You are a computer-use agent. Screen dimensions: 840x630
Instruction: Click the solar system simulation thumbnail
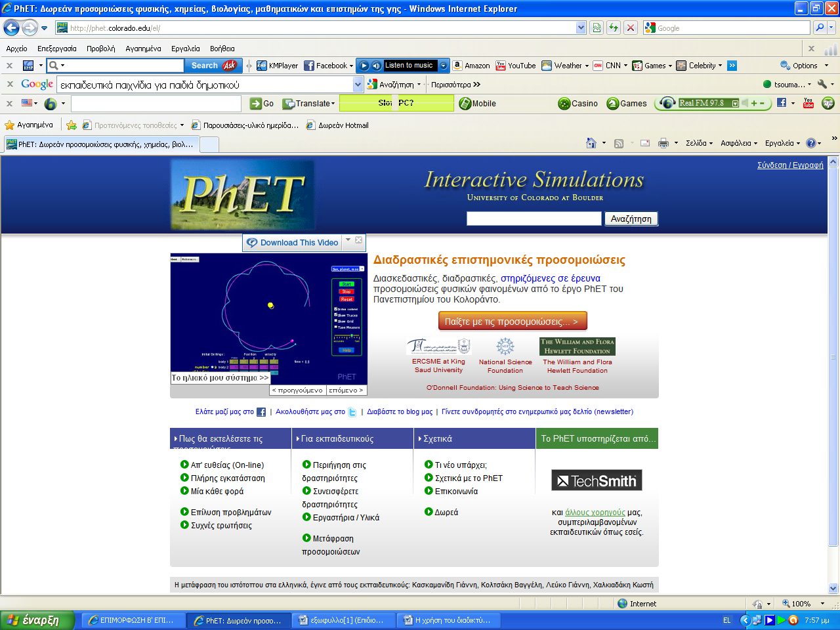268,319
